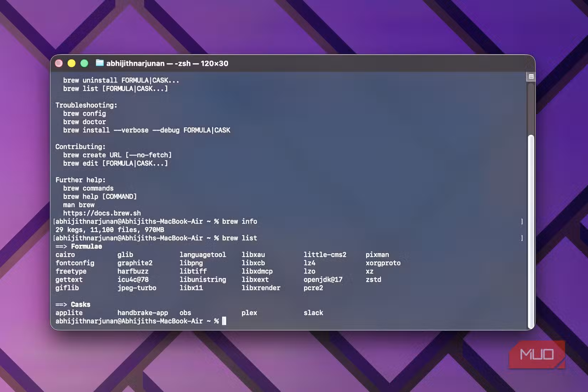The height and width of the screenshot is (392, 588).
Task: Click the 'cairo' formula name
Action: 65,255
